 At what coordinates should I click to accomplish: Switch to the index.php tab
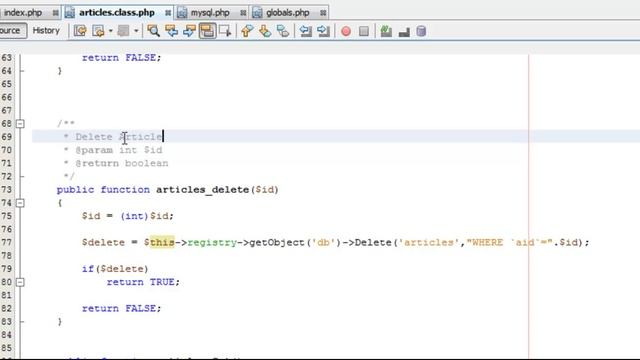pyautogui.click(x=23, y=13)
